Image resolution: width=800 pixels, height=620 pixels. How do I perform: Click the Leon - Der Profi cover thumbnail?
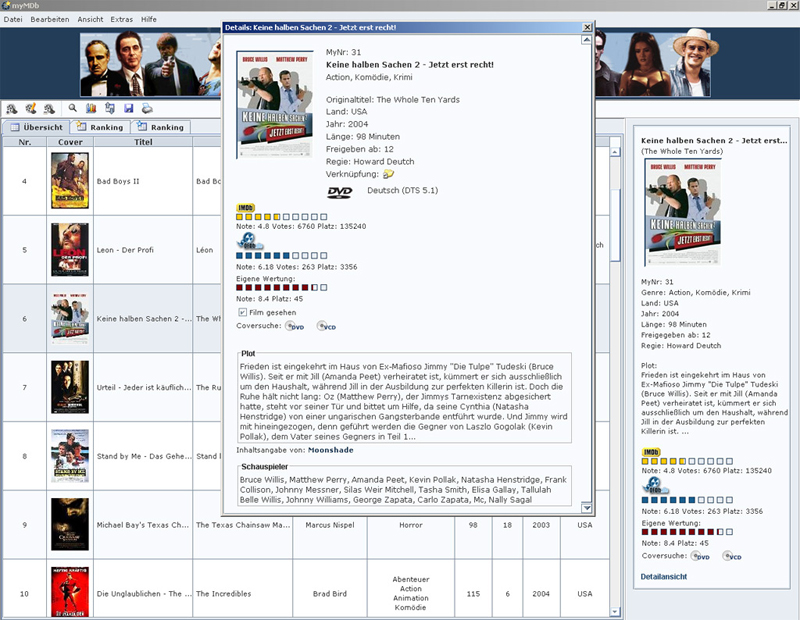point(70,250)
